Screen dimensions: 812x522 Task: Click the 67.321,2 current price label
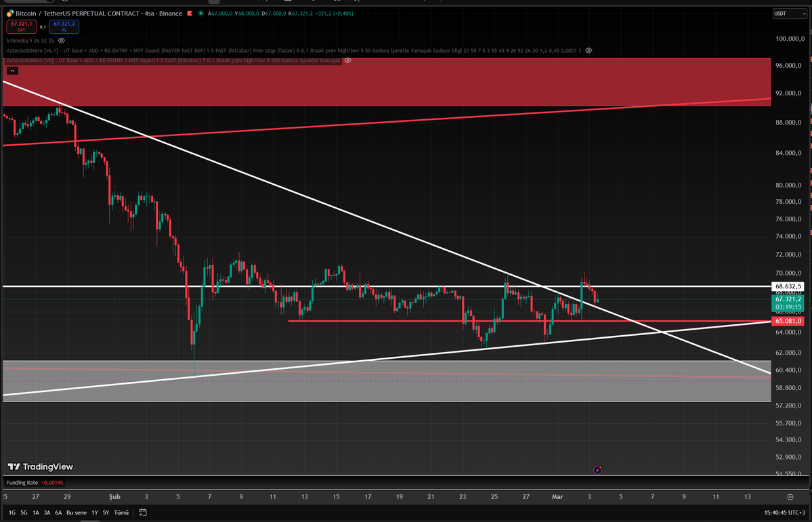[788, 299]
